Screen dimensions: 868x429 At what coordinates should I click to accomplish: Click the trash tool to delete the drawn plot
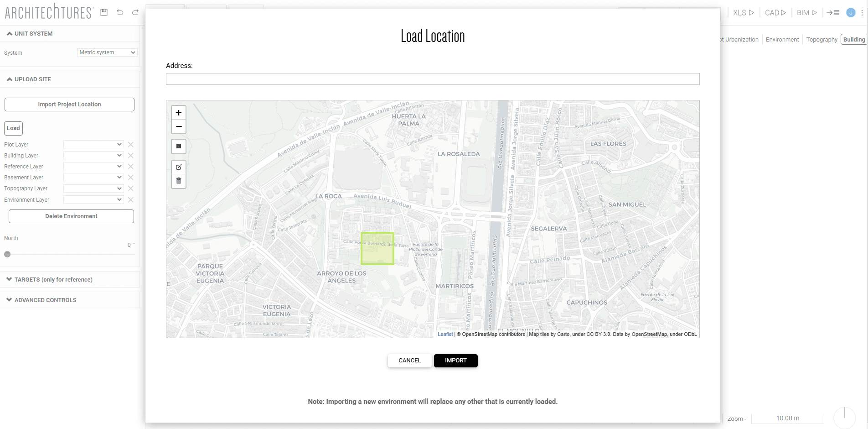tap(178, 181)
